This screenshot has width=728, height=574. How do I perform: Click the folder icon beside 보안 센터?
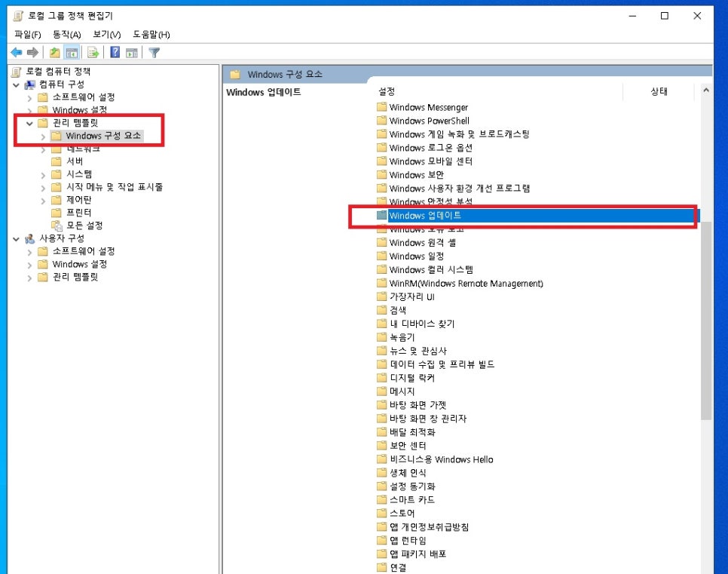pos(381,445)
